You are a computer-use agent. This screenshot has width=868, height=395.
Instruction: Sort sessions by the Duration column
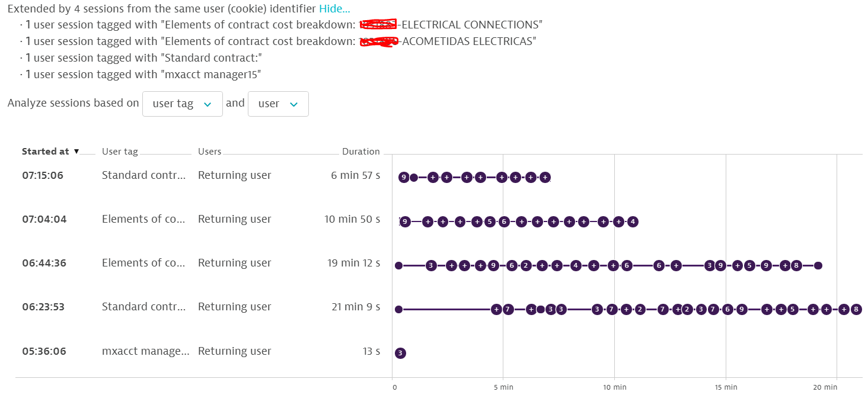360,152
